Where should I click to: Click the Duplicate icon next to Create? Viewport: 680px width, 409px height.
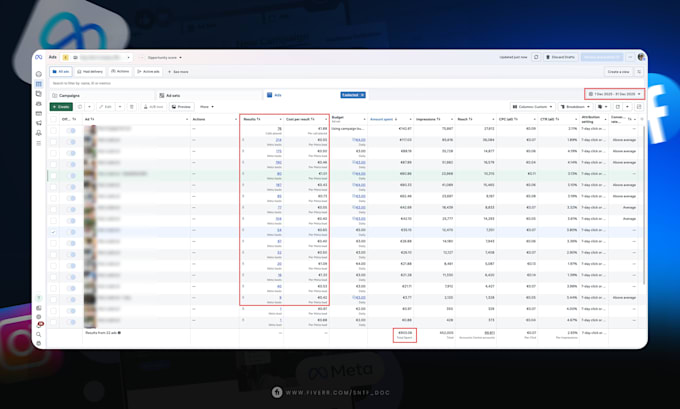(x=80, y=107)
